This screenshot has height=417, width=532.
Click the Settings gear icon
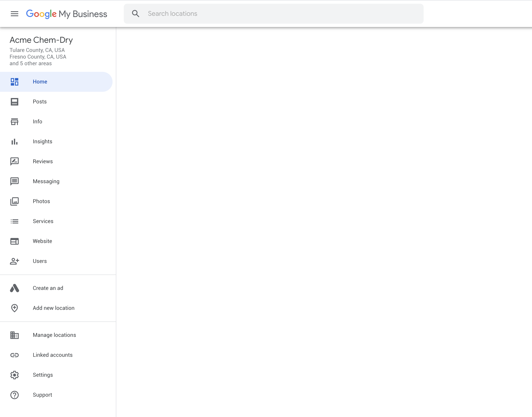14,375
